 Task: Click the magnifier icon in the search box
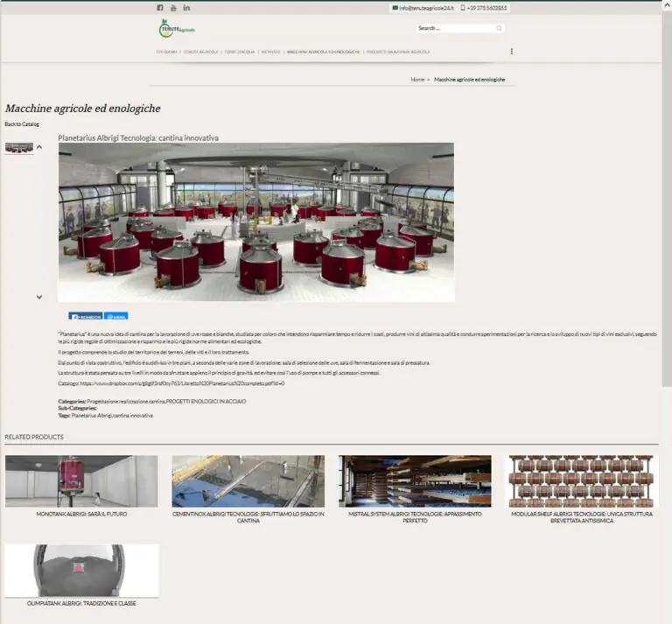[x=499, y=28]
